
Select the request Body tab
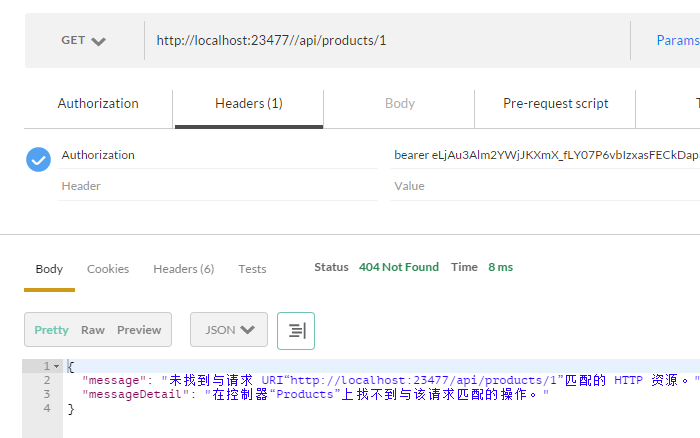click(400, 104)
